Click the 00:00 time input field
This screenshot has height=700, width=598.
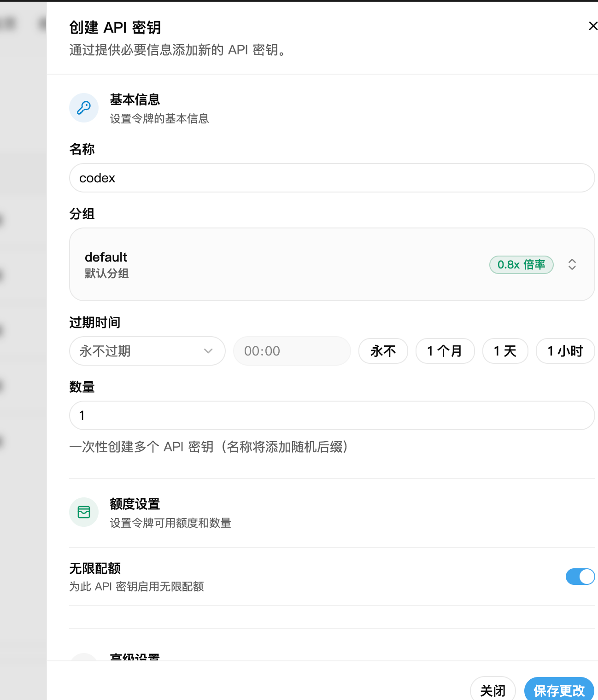[x=292, y=351]
